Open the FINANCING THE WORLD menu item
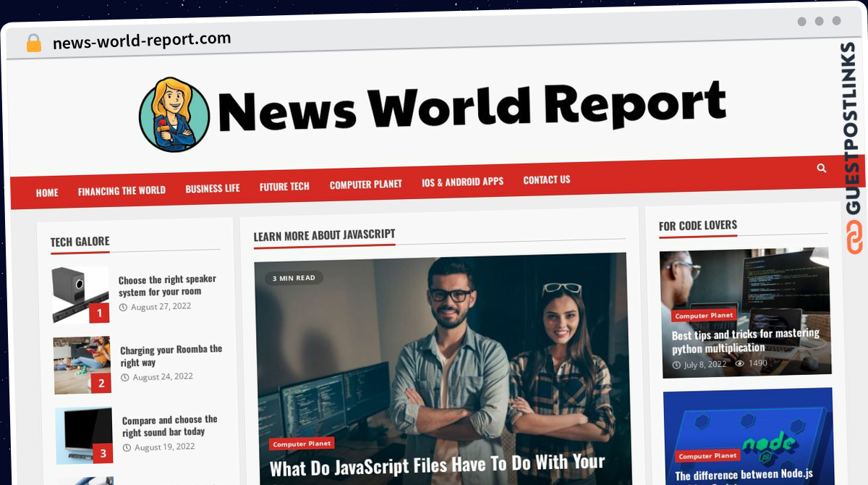Viewport: 868px width, 485px height. 122,190
